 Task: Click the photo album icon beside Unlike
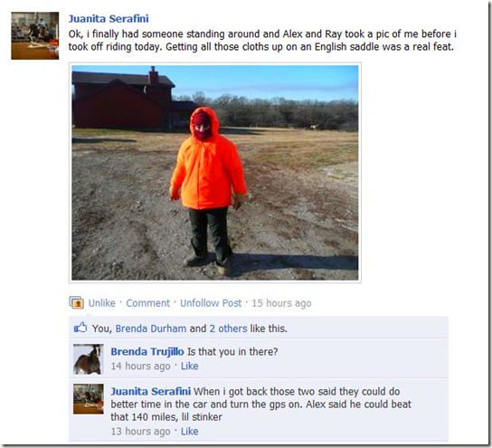(x=76, y=302)
